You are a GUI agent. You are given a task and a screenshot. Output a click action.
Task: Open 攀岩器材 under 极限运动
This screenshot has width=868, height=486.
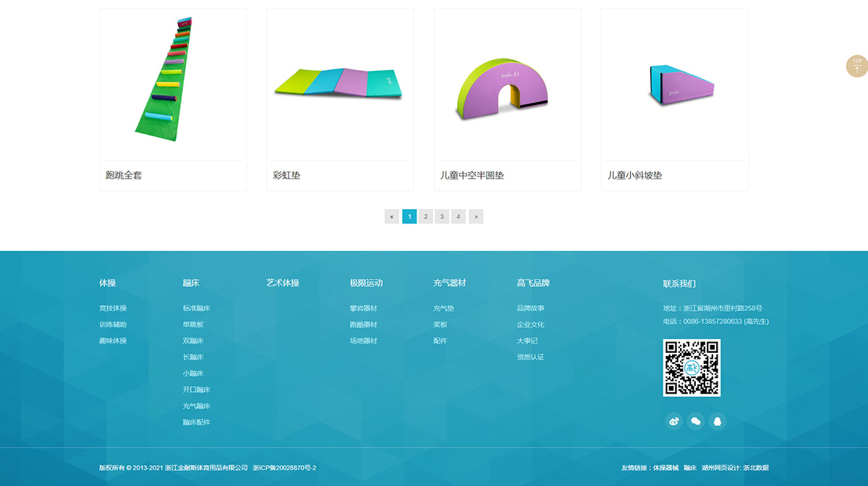363,309
